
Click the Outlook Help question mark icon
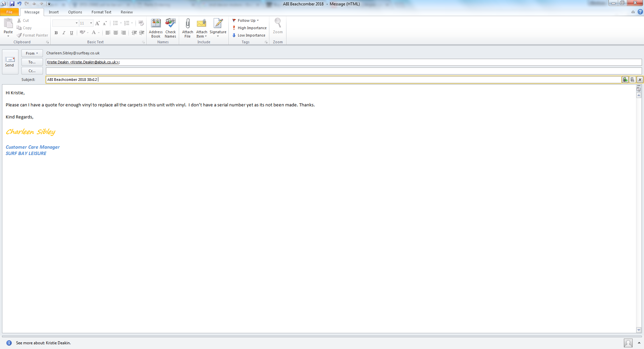point(640,12)
